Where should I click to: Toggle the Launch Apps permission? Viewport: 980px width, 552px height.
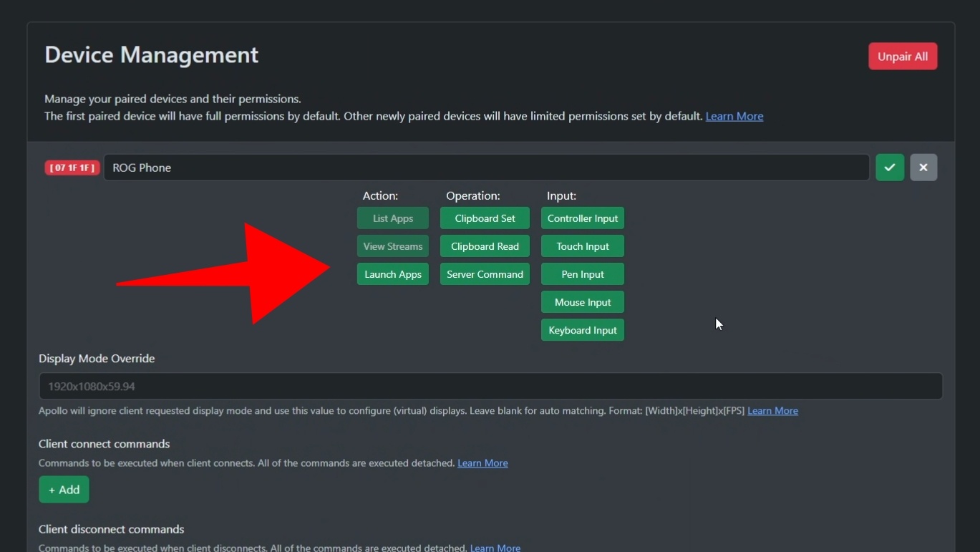click(393, 274)
